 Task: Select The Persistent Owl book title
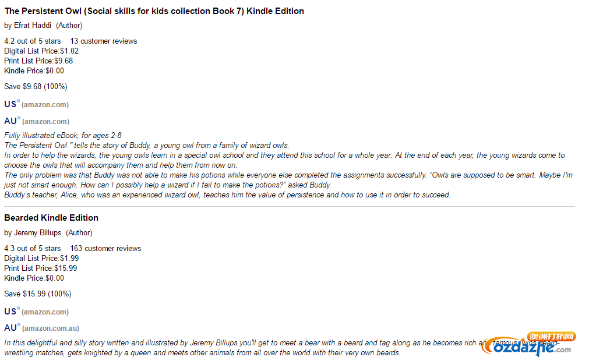pos(154,11)
